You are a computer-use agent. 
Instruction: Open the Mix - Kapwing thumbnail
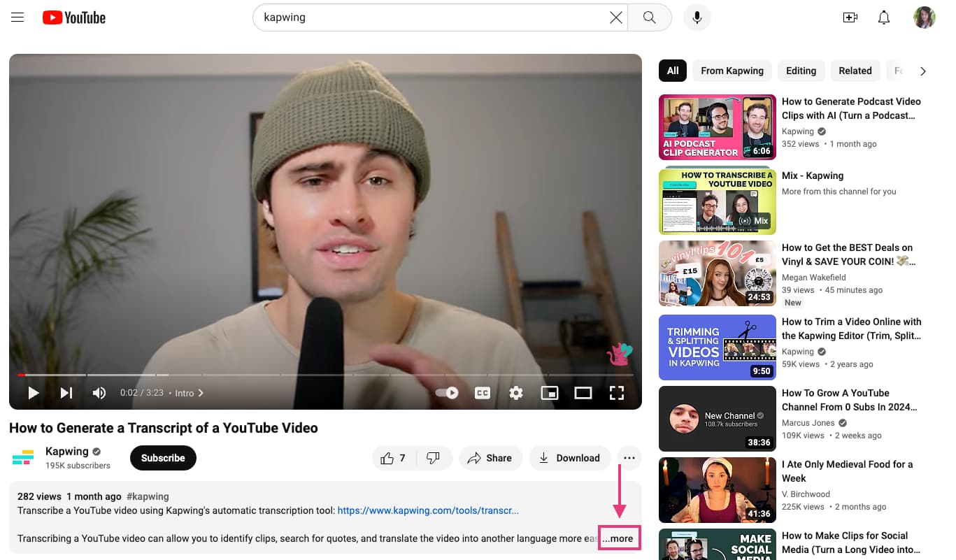click(718, 201)
